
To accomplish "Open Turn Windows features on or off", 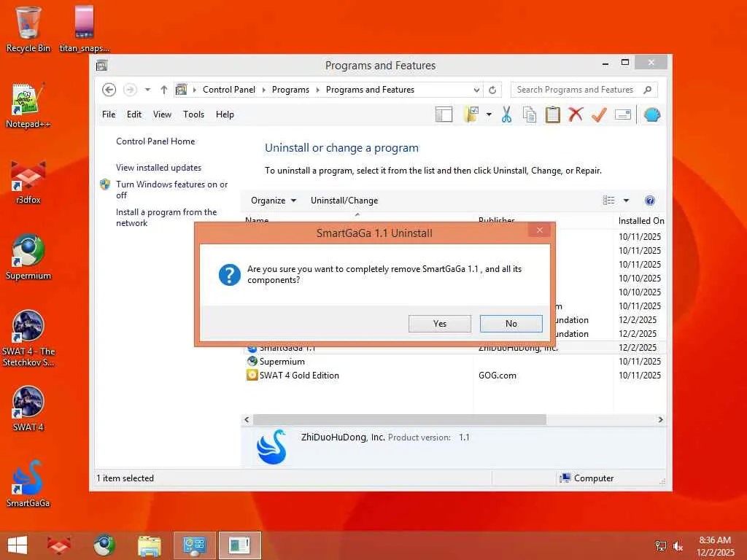I will [171, 190].
